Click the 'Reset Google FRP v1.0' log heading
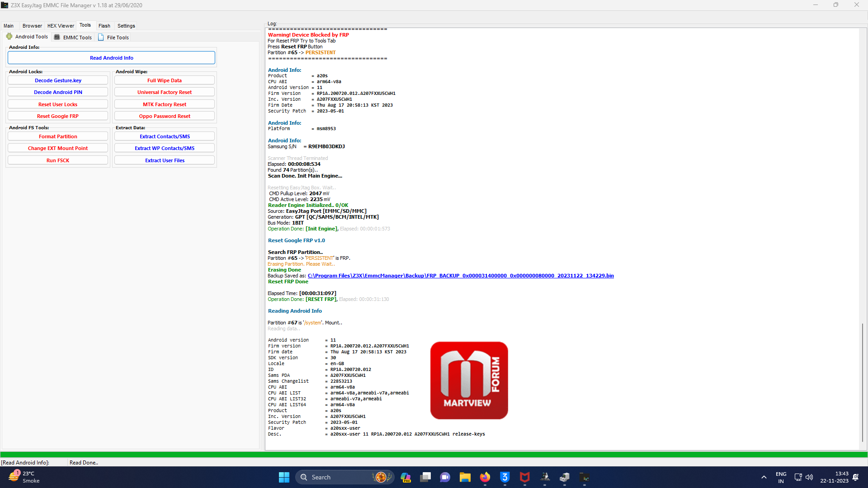 [x=297, y=240]
